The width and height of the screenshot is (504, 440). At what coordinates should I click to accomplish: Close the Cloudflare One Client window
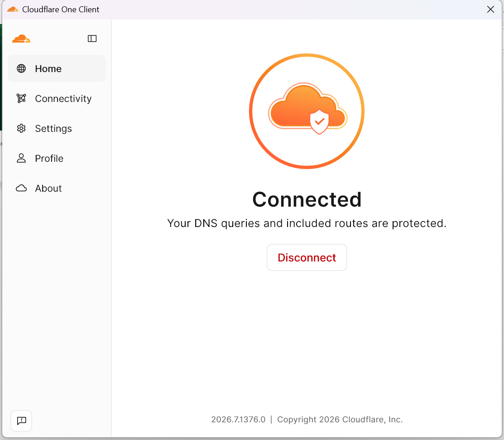point(490,10)
